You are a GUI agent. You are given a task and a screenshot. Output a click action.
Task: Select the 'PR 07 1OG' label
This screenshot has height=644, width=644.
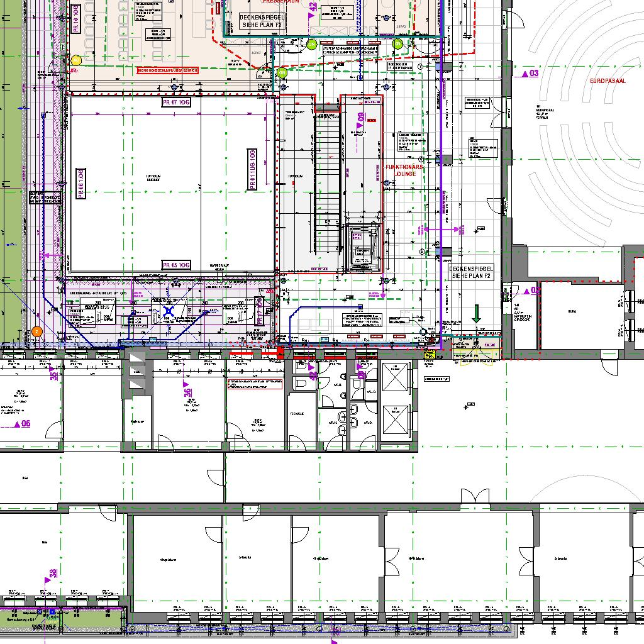(176, 103)
